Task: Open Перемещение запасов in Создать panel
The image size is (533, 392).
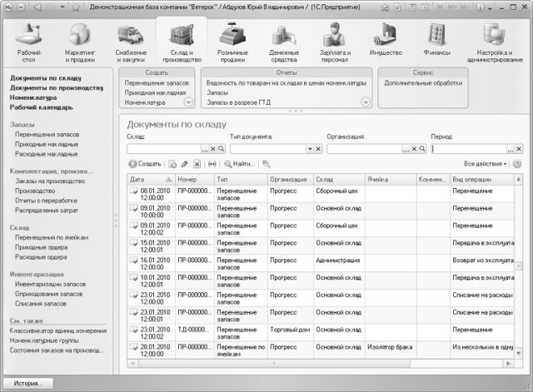Action: pyautogui.click(x=157, y=83)
